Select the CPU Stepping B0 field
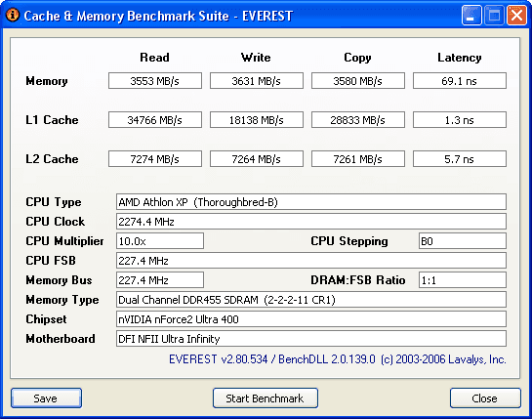The width and height of the screenshot is (532, 419). (x=463, y=241)
